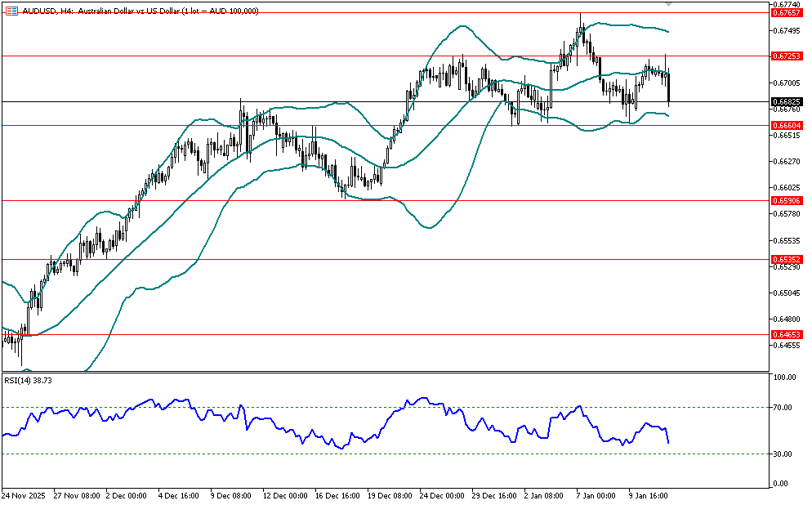Viewport: 812px width, 505px height.
Task: Click the red 0.65906 price level label
Action: click(785, 200)
